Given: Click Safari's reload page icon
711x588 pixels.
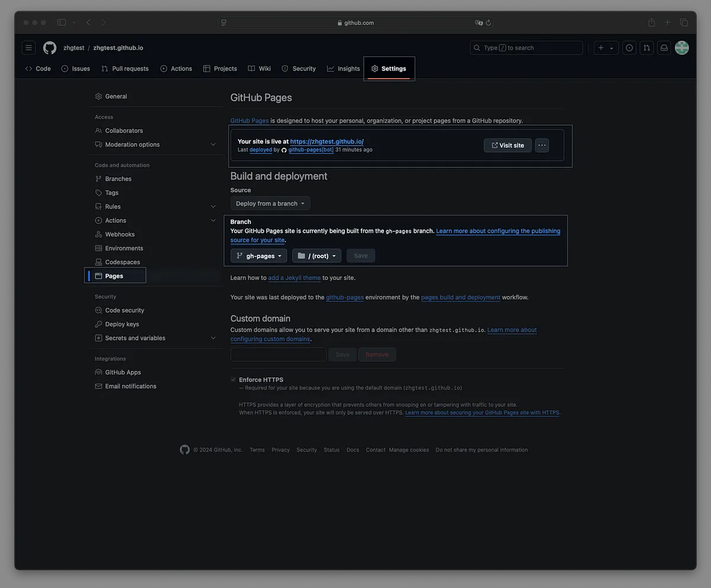Looking at the screenshot, I should coord(488,23).
